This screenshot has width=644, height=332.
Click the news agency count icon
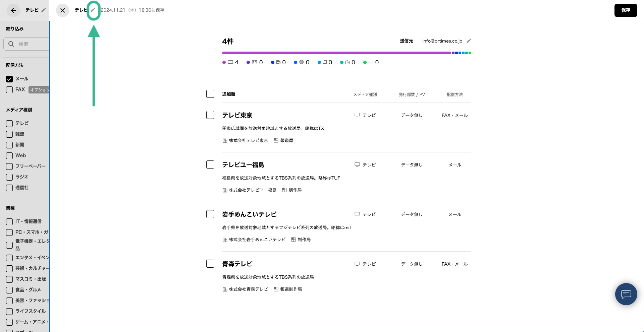pyautogui.click(x=371, y=62)
